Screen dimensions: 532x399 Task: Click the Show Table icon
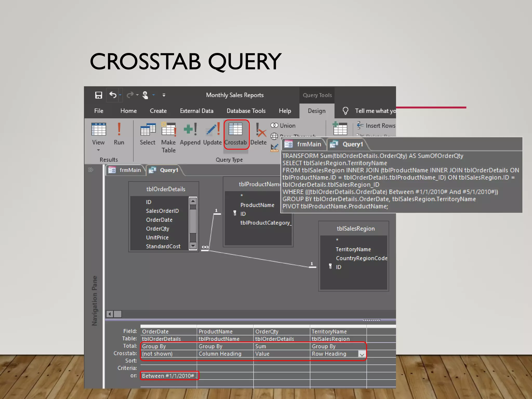(340, 129)
